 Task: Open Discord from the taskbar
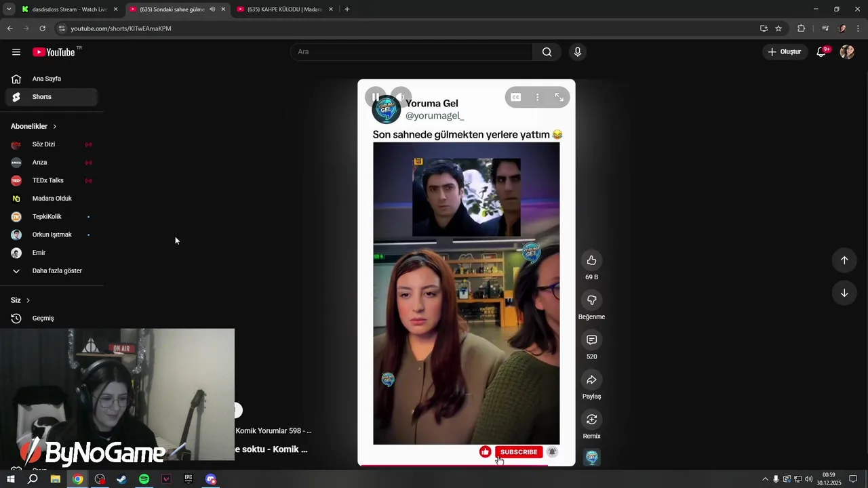coord(211,479)
